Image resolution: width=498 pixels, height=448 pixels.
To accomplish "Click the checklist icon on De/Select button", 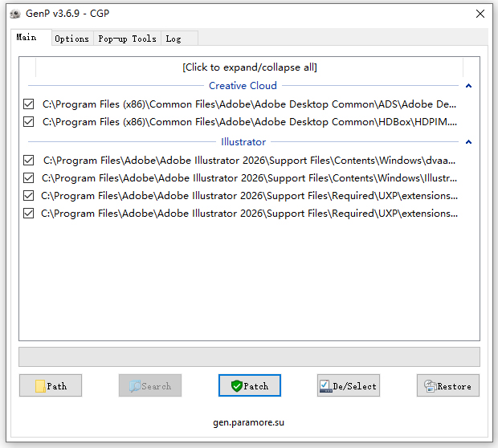I will (325, 386).
